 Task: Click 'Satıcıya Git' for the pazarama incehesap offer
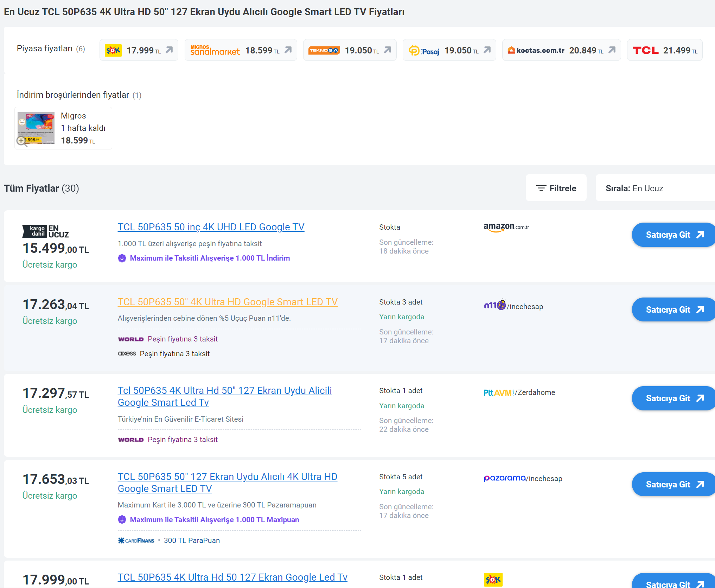click(673, 485)
